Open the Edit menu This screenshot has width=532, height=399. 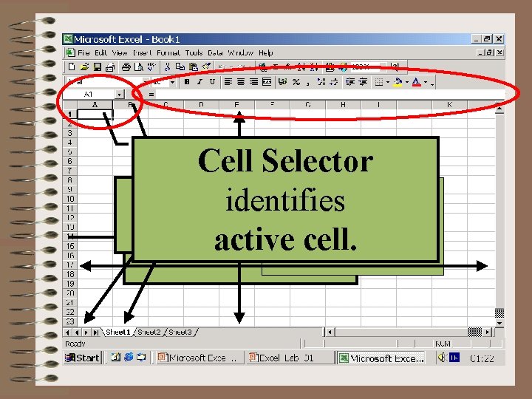pos(100,53)
